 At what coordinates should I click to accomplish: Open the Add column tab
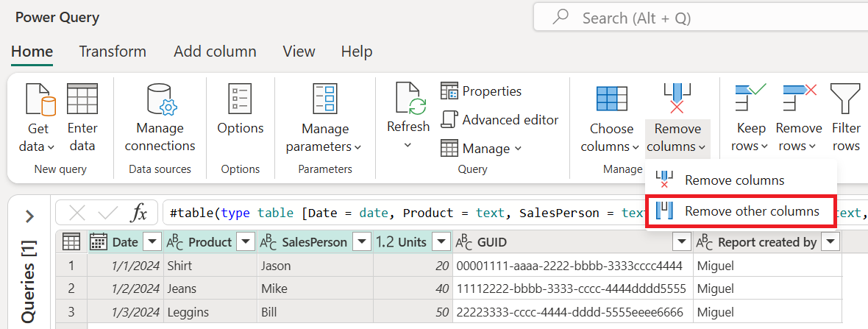[x=215, y=52]
